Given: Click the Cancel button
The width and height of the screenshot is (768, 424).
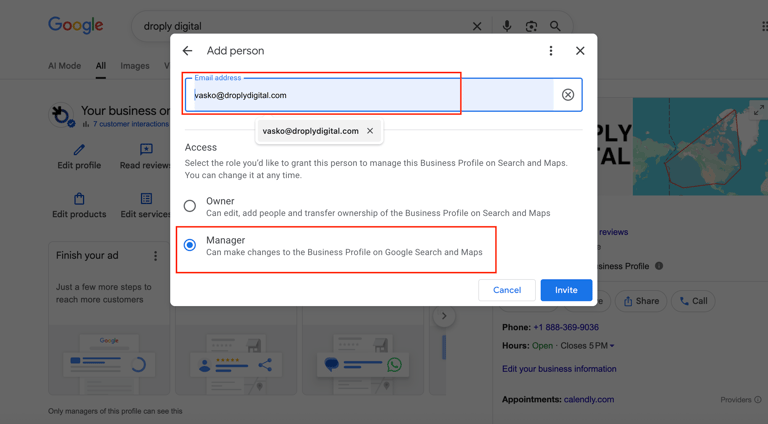Looking at the screenshot, I should pyautogui.click(x=507, y=290).
